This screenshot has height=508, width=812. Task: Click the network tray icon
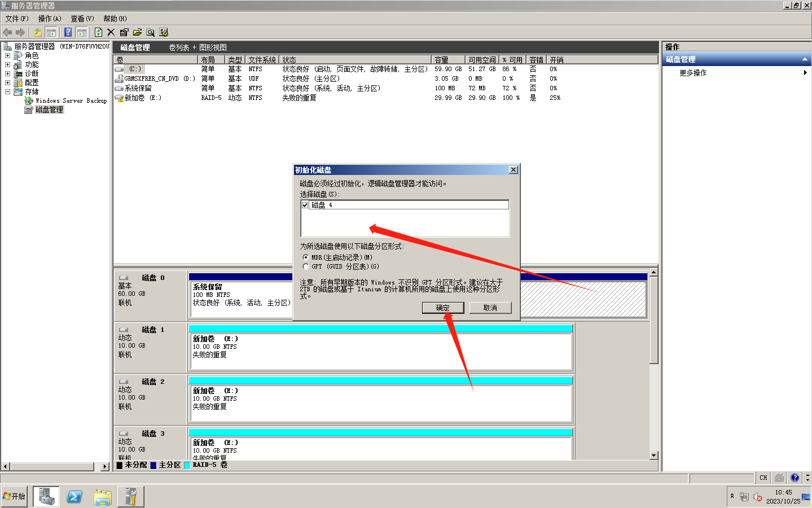point(744,497)
